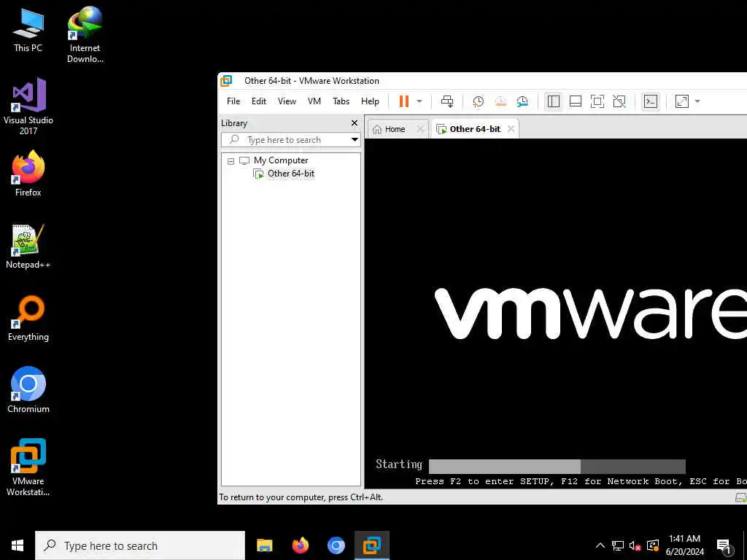Open the stretch mode dropdown arrow

[697, 101]
